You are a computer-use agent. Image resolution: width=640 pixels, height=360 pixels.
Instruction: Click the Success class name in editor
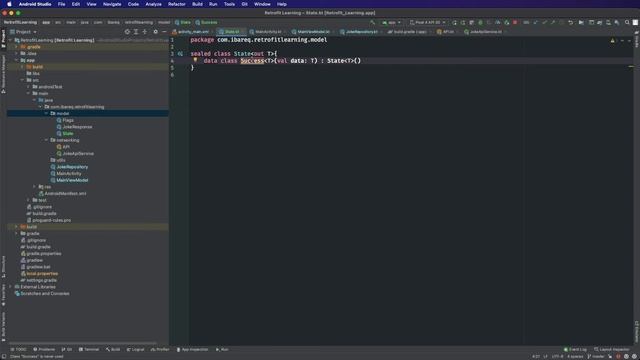252,61
